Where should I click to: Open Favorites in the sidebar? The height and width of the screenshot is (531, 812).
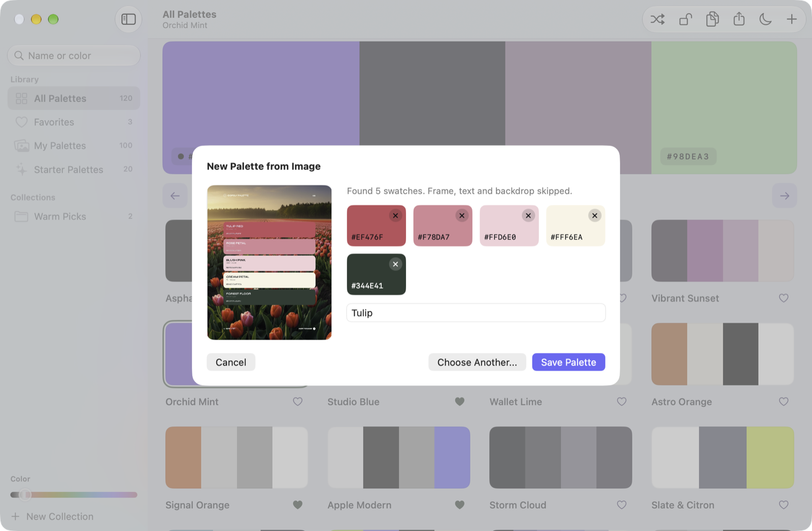coord(74,122)
